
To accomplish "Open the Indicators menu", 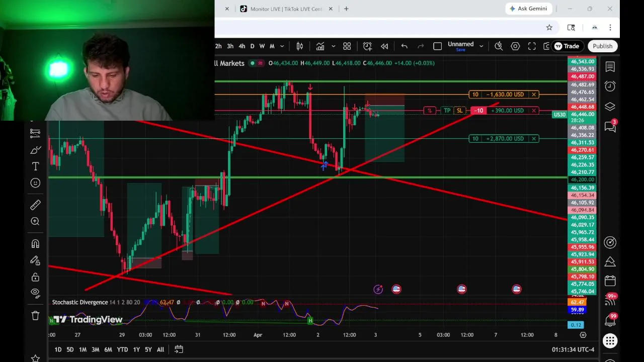I will (x=320, y=46).
